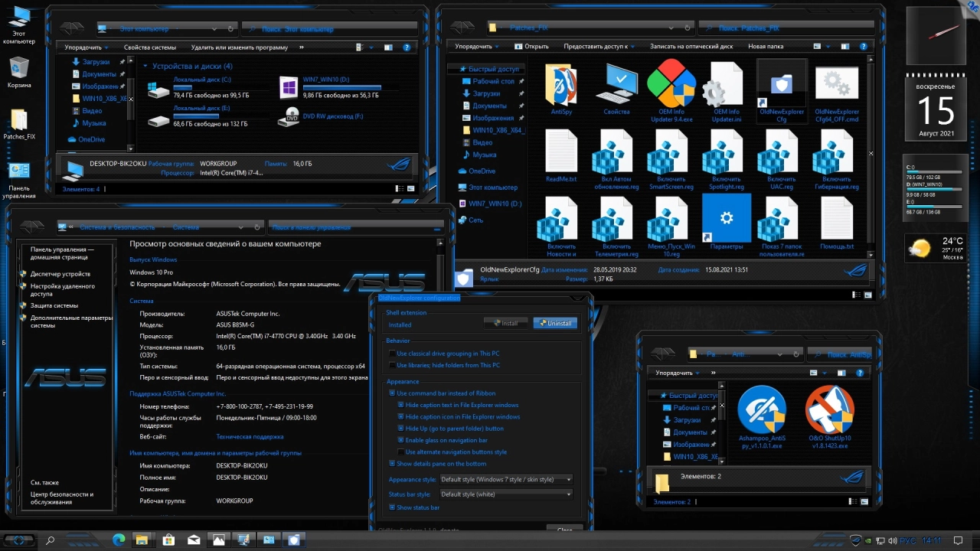This screenshot has width=980, height=551.
Task: Select OneDrive in Patches_FIX navigation pane
Action: [482, 171]
